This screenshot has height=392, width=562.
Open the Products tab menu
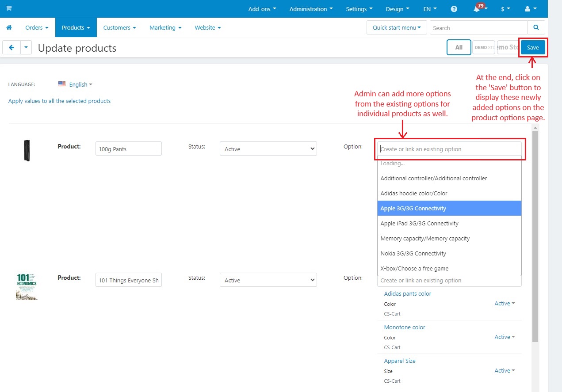pos(76,27)
